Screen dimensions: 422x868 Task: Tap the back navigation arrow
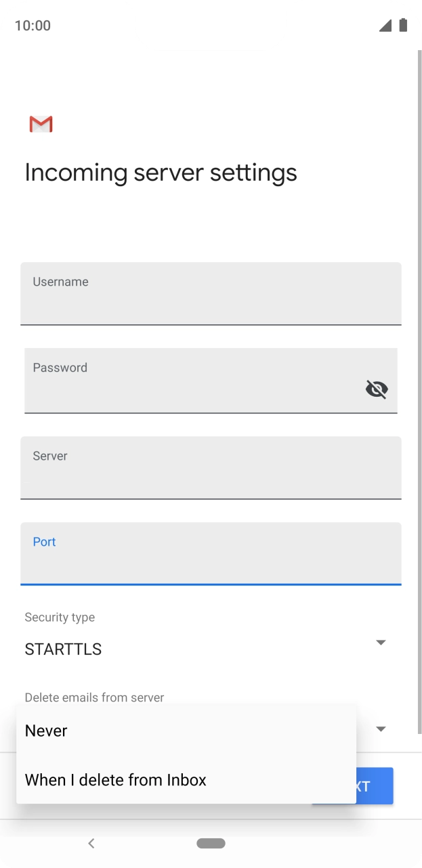pos(91,843)
